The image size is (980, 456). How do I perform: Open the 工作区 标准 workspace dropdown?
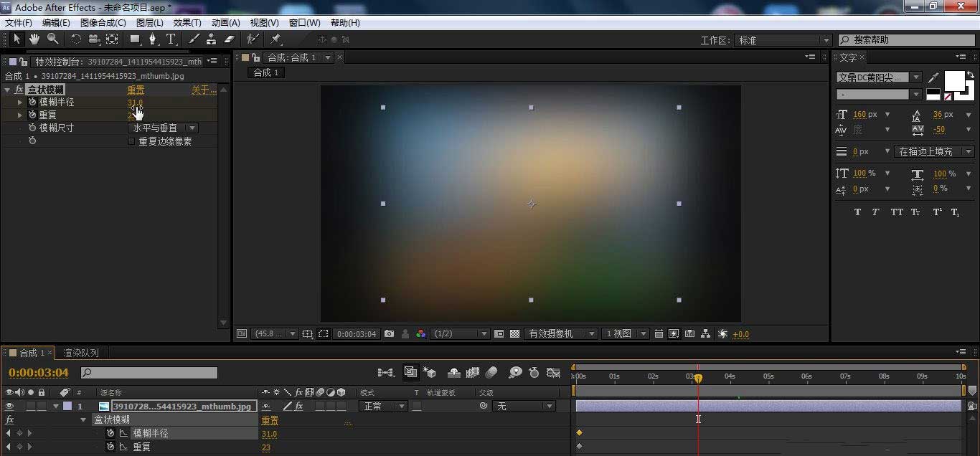pos(783,40)
